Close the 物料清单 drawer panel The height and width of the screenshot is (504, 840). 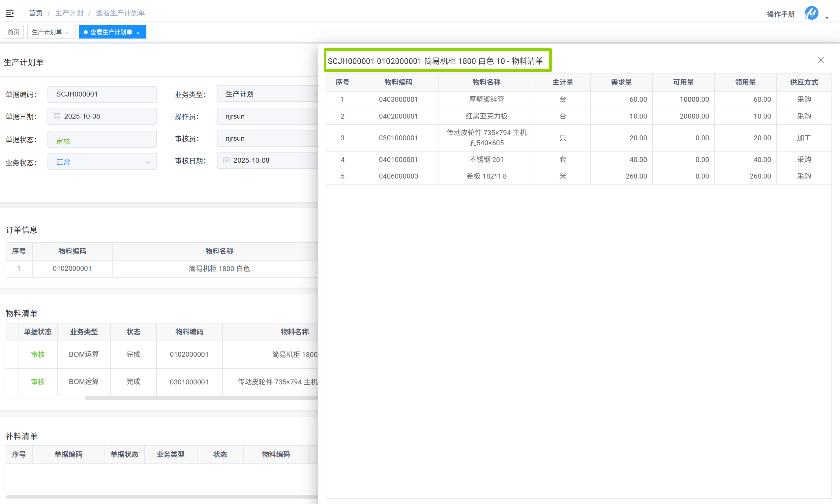(821, 61)
